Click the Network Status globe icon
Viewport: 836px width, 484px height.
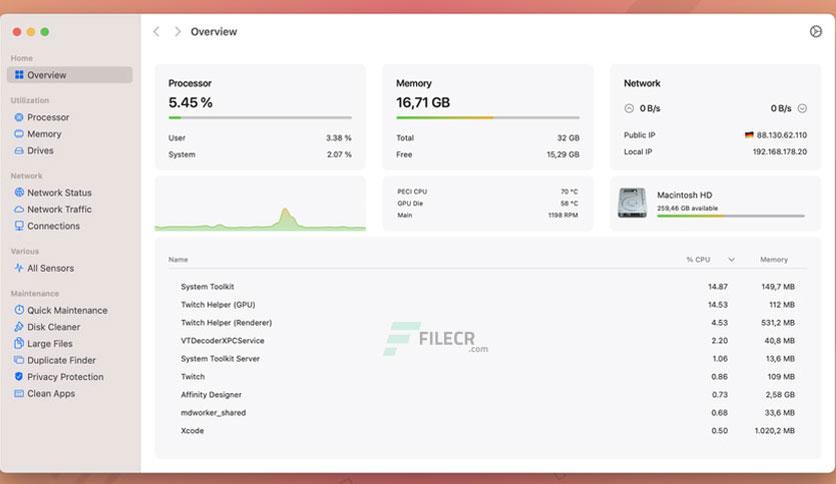(x=19, y=192)
